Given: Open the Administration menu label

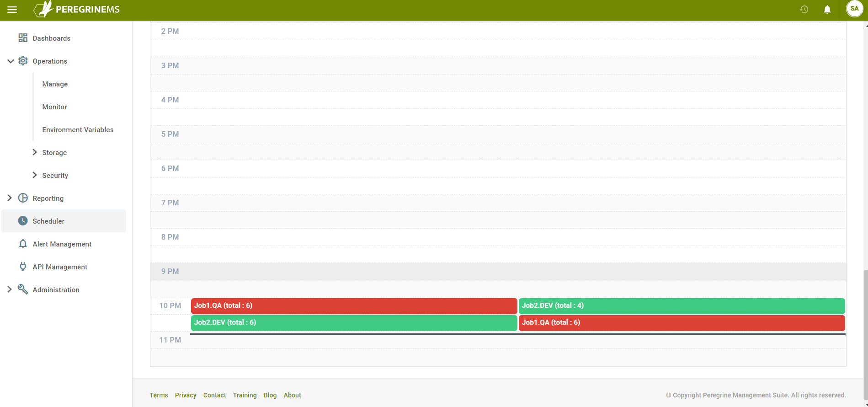Looking at the screenshot, I should click(56, 290).
